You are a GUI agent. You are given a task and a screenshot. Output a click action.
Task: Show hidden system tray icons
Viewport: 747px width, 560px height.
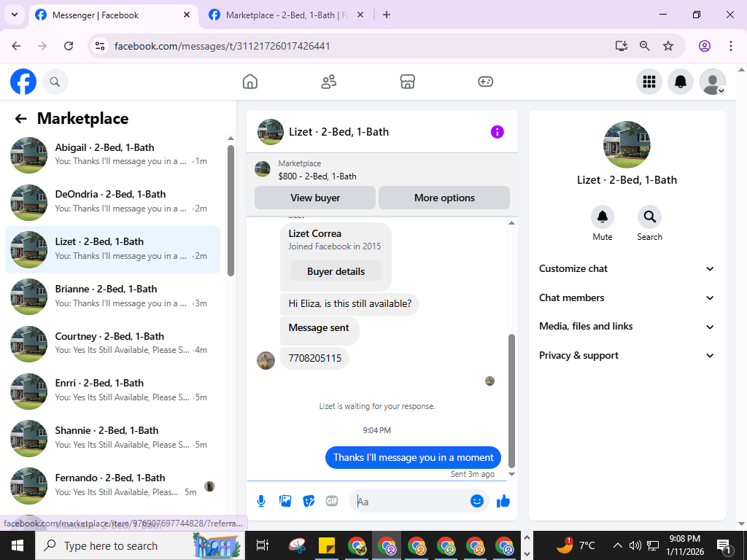click(x=617, y=545)
